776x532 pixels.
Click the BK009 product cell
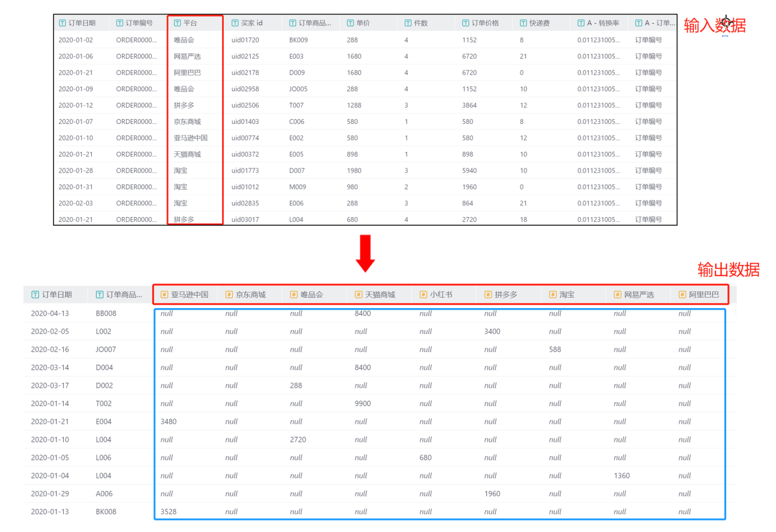pos(298,40)
